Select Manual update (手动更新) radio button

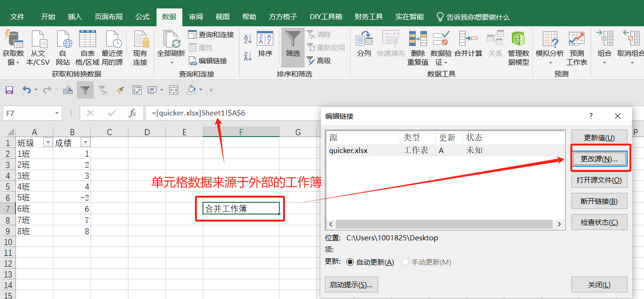pos(406,262)
